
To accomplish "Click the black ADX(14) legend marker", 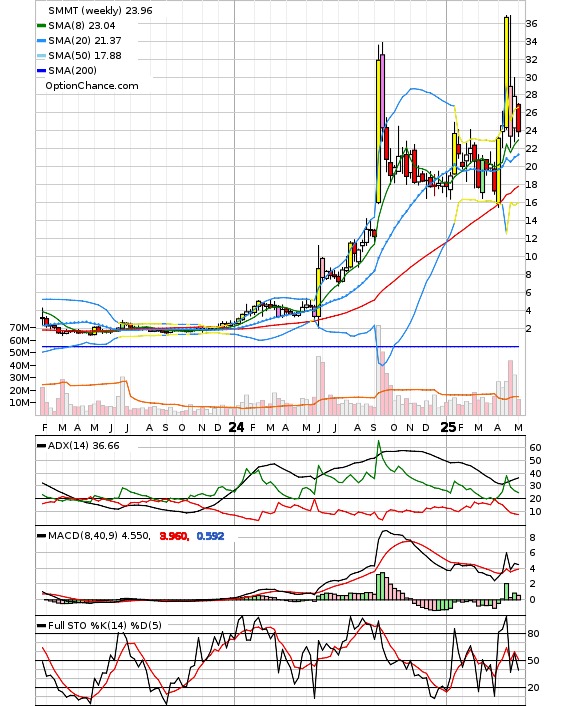I will click(41, 446).
